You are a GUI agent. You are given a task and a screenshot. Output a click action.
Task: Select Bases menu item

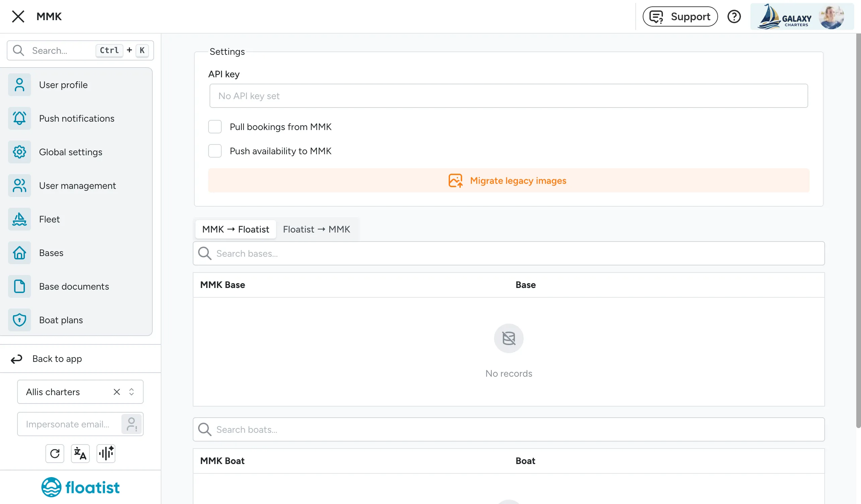[76, 253]
